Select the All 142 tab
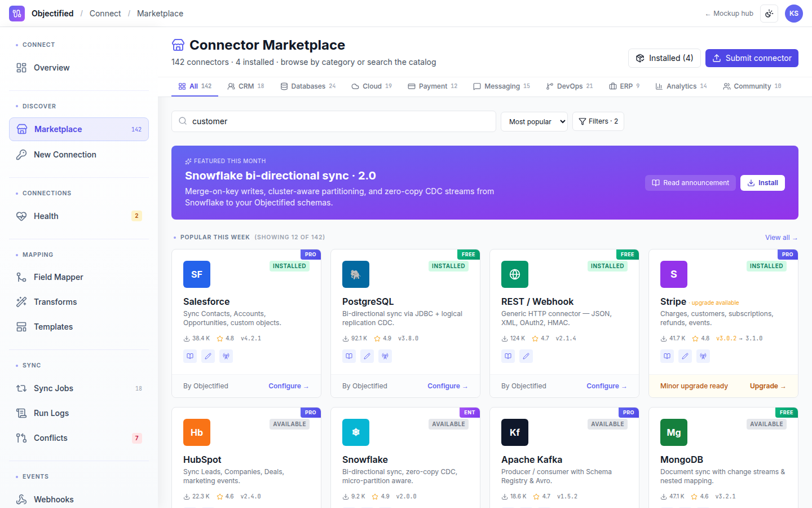 [x=195, y=86]
